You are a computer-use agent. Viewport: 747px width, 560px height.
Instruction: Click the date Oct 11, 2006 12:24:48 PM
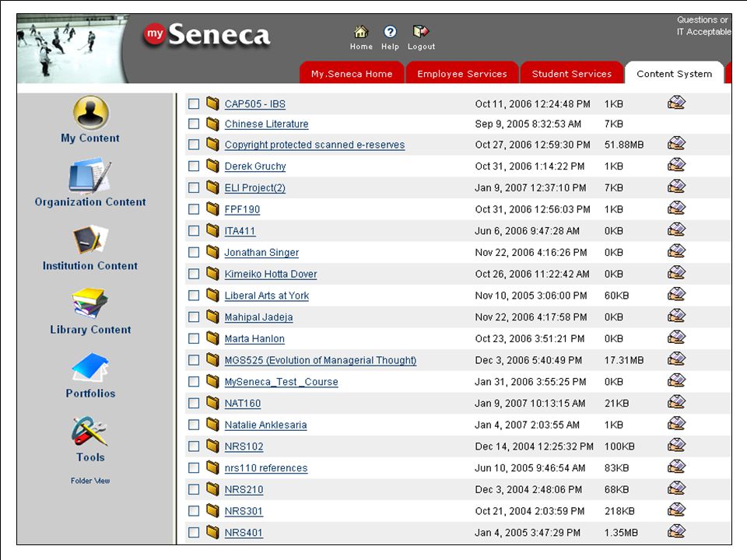click(x=532, y=103)
